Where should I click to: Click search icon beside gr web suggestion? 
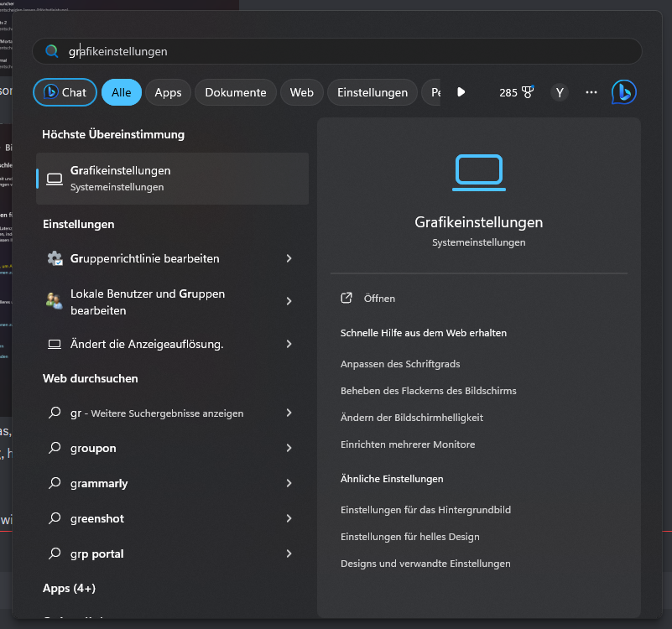pos(55,413)
